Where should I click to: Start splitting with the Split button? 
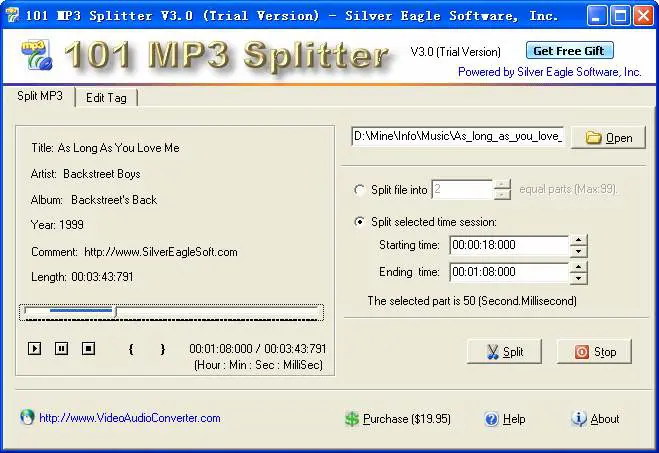504,352
